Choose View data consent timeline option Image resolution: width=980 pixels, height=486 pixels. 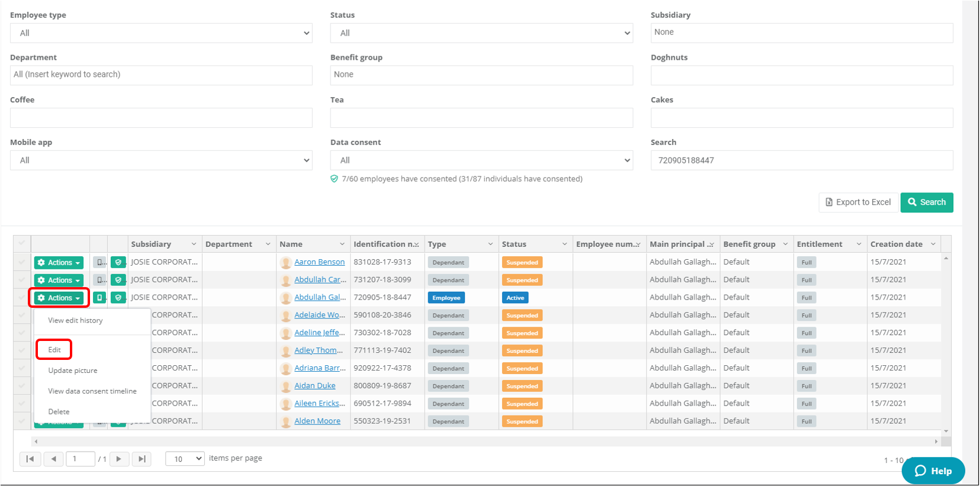pyautogui.click(x=92, y=391)
